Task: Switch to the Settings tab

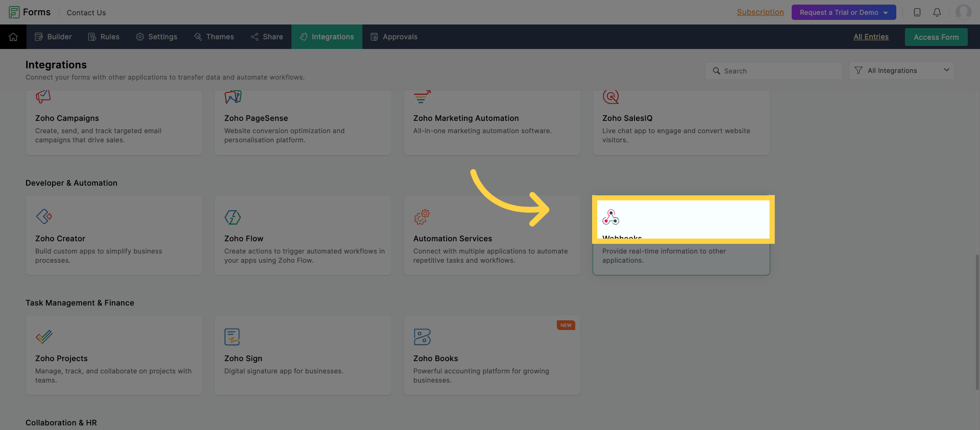Action: [157, 37]
